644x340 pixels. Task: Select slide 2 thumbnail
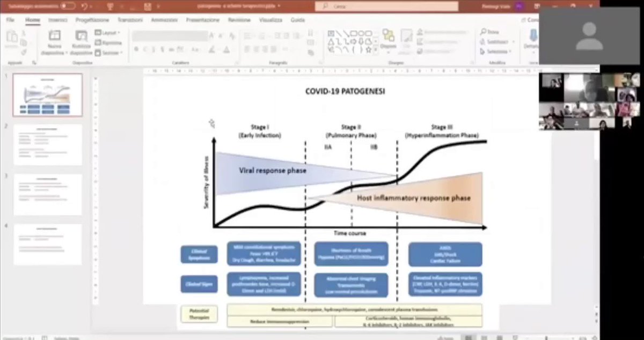(48, 145)
